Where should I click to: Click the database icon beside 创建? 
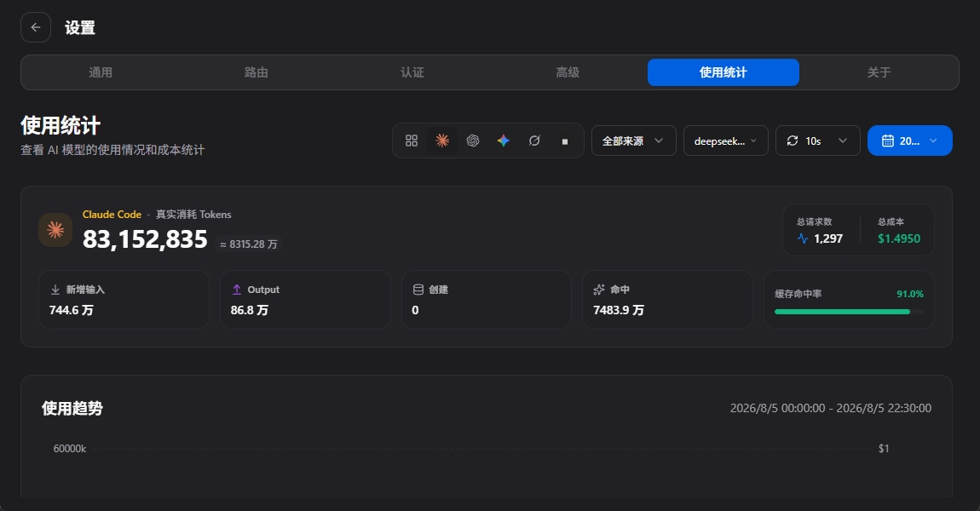pos(418,290)
